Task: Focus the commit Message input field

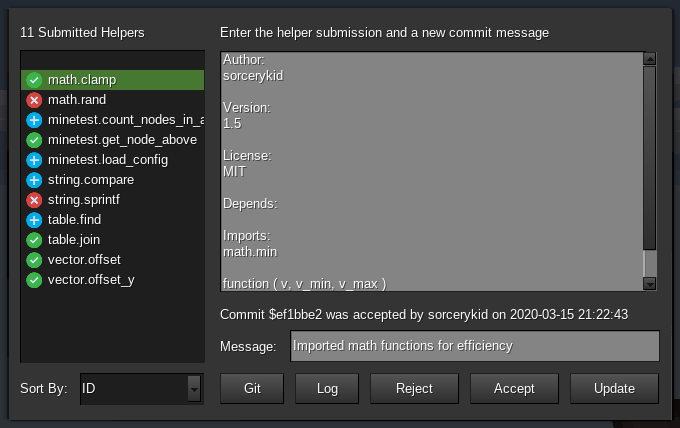Action: 474,346
